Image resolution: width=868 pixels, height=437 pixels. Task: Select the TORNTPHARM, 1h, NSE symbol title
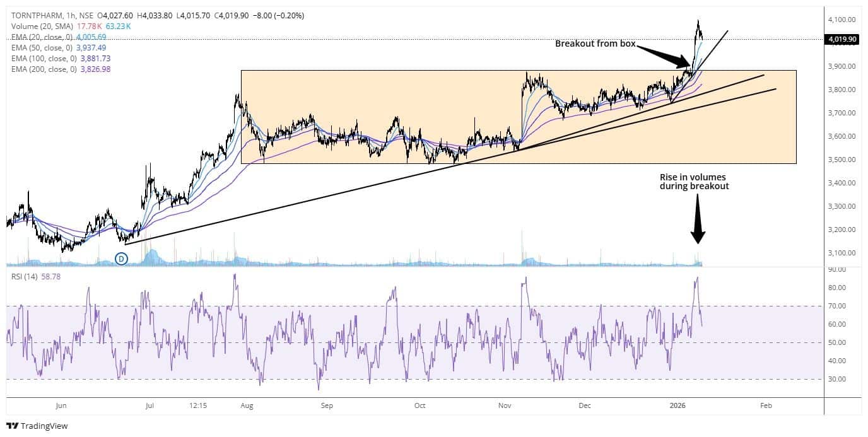[x=52, y=16]
